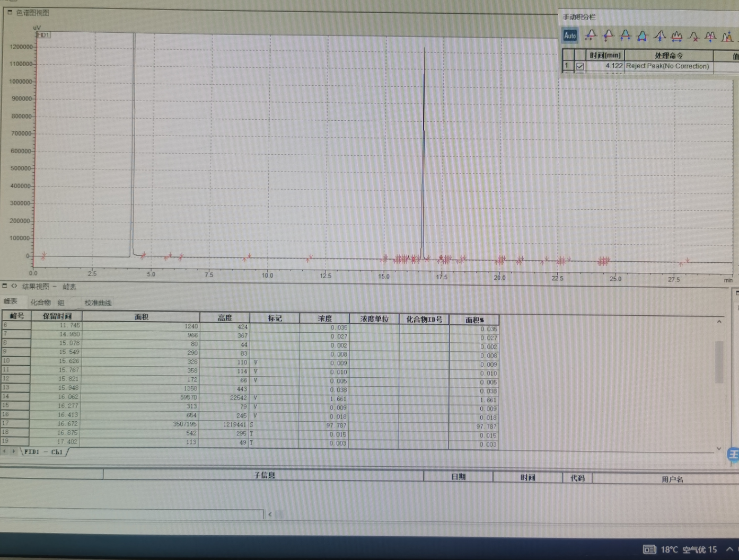Click the Auto integration button
The image size is (739, 560).
pyautogui.click(x=570, y=35)
